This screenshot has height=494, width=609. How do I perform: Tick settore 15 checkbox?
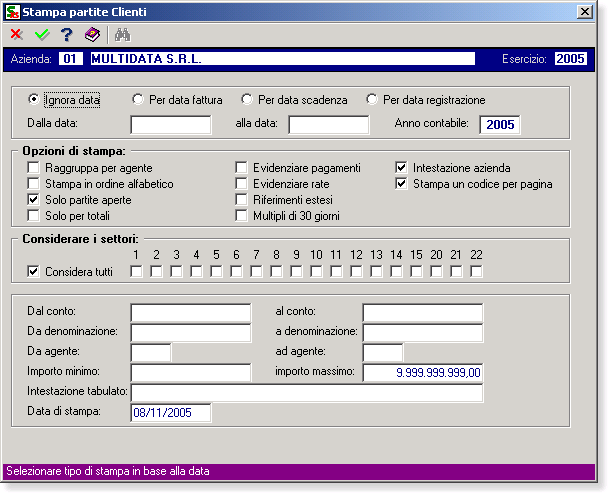click(x=416, y=271)
